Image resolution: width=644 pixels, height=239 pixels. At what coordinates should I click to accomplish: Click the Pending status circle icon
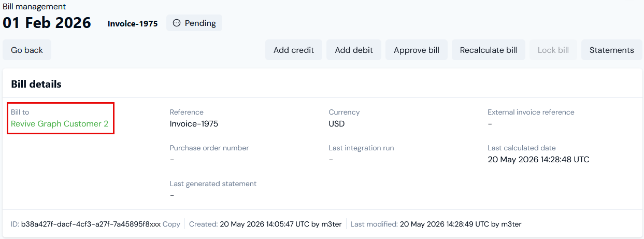coord(177,23)
